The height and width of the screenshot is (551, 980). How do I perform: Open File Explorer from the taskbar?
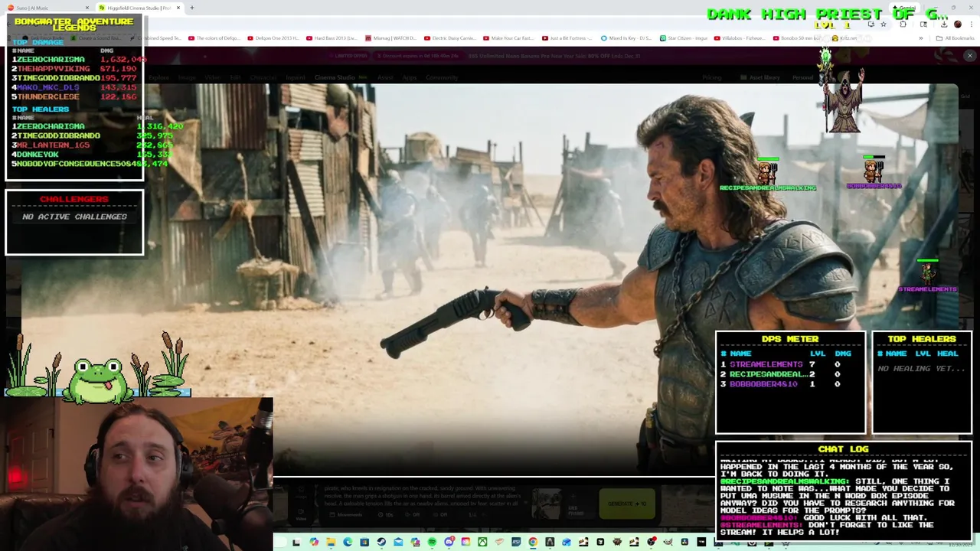pyautogui.click(x=331, y=542)
